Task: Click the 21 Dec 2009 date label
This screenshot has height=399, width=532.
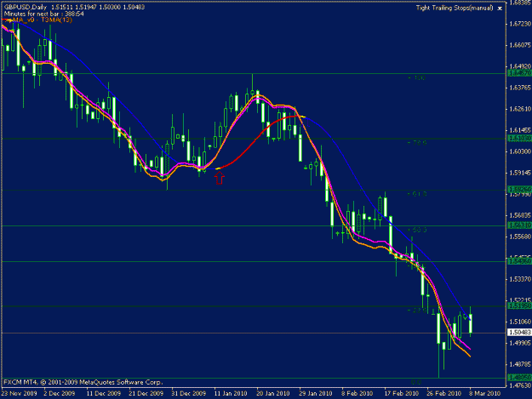Action: [146, 394]
